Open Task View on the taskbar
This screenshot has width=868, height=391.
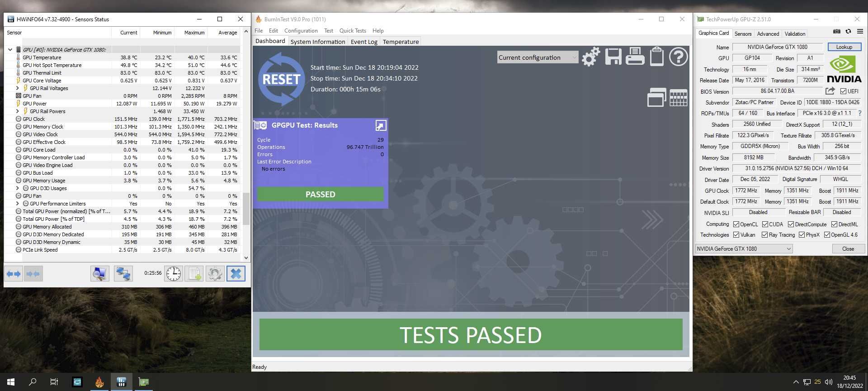[x=54, y=382]
